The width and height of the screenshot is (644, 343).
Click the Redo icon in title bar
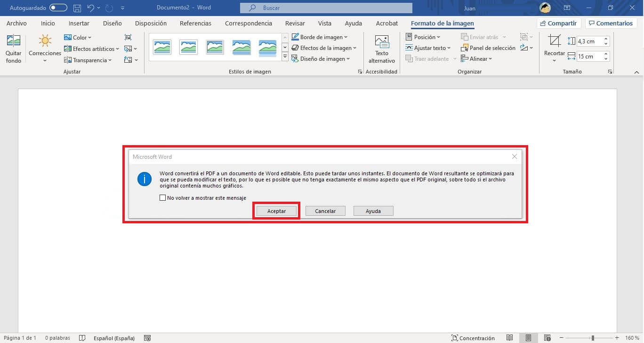[x=110, y=8]
